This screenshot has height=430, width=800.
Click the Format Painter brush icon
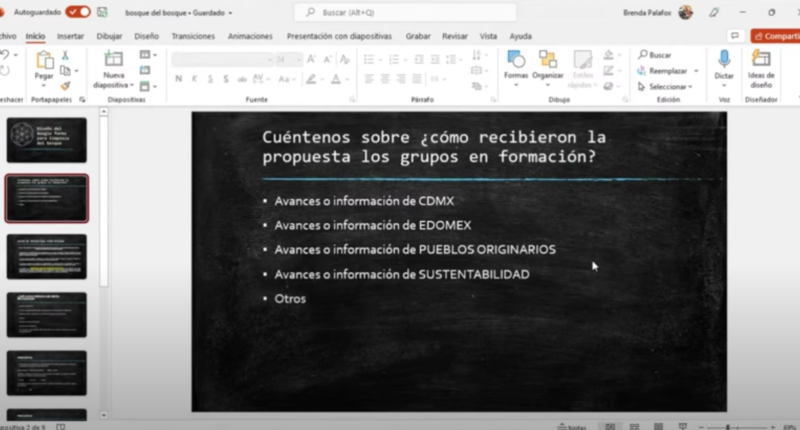pyautogui.click(x=66, y=86)
